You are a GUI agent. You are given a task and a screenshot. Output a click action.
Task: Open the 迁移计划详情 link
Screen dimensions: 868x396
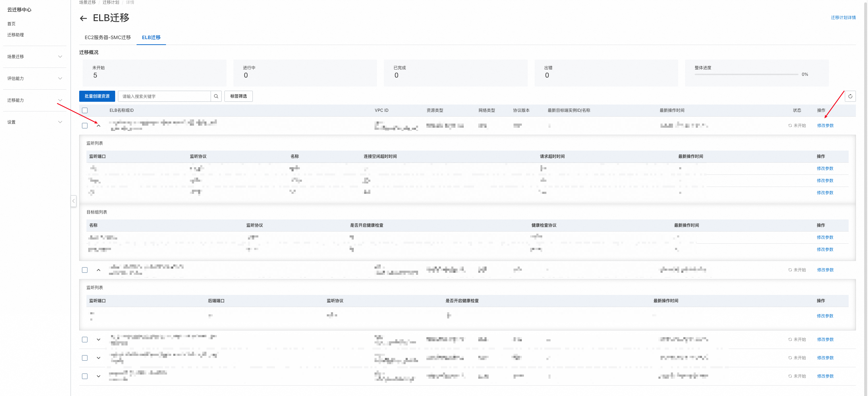[843, 18]
